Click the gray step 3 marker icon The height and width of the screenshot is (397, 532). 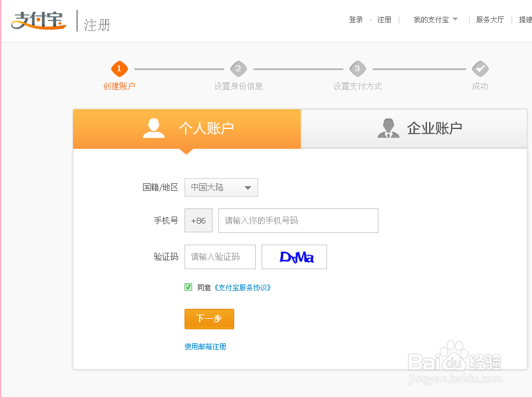tap(357, 69)
